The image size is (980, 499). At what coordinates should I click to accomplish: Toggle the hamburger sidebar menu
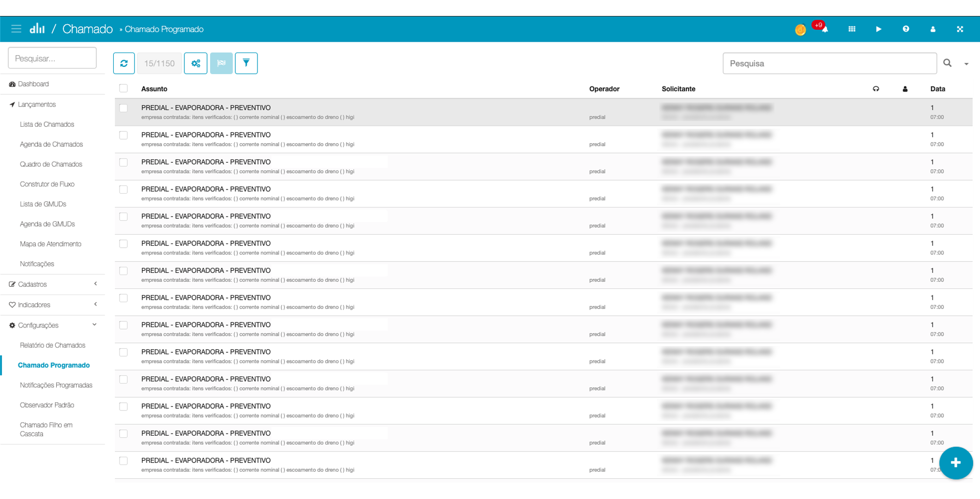point(16,29)
